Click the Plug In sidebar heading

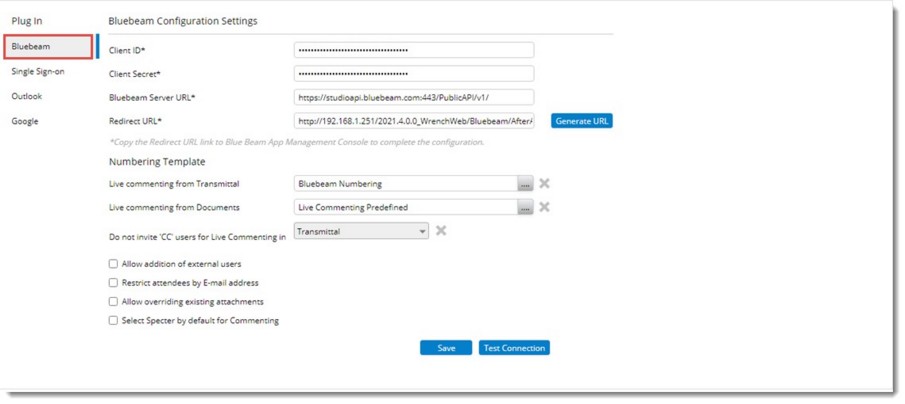[x=27, y=21]
